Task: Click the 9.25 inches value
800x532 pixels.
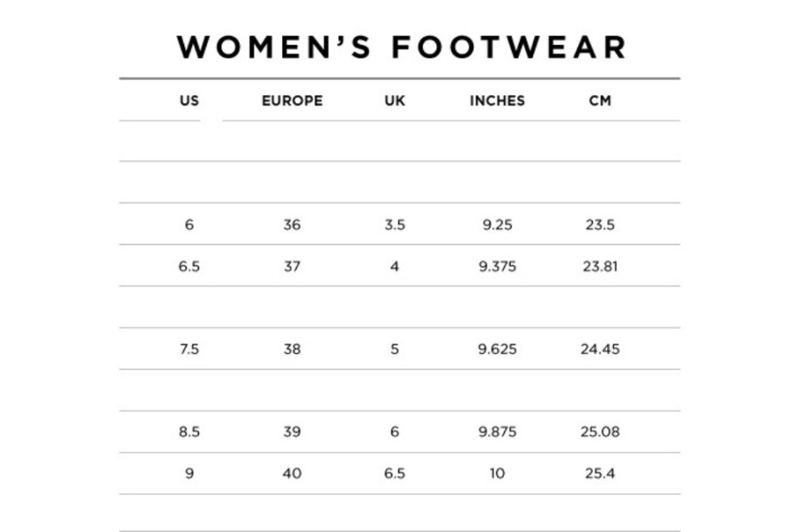Action: pos(497,225)
